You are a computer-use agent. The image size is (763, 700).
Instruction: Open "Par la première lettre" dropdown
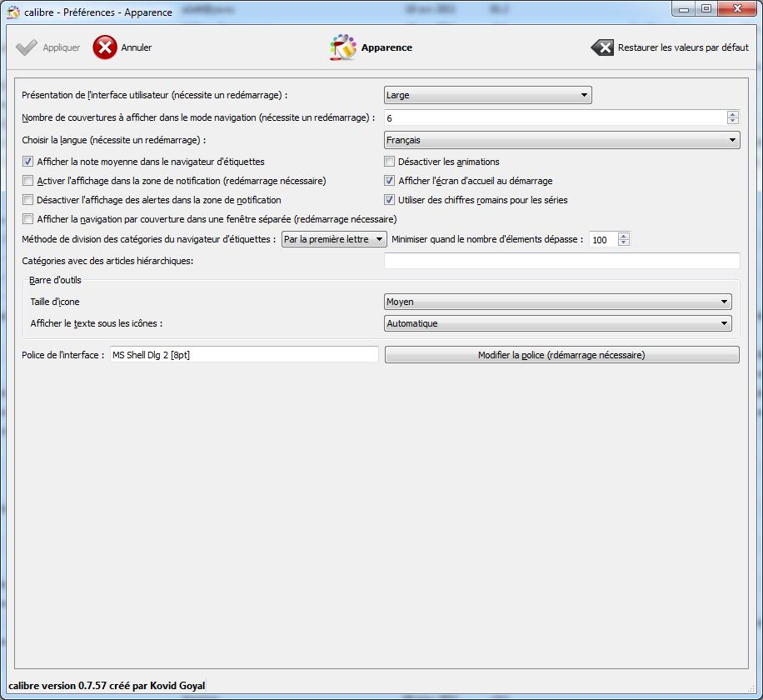coord(334,239)
